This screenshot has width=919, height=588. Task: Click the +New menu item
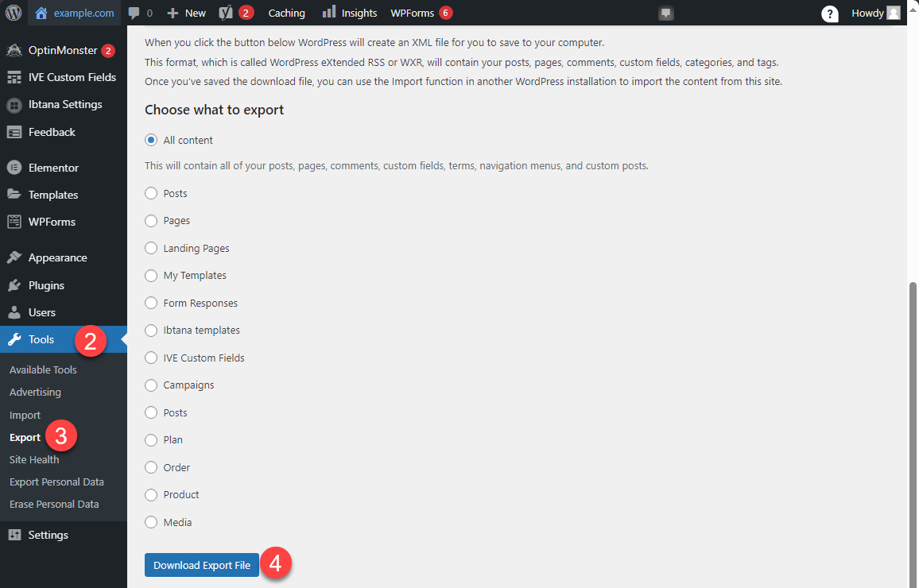tap(185, 13)
